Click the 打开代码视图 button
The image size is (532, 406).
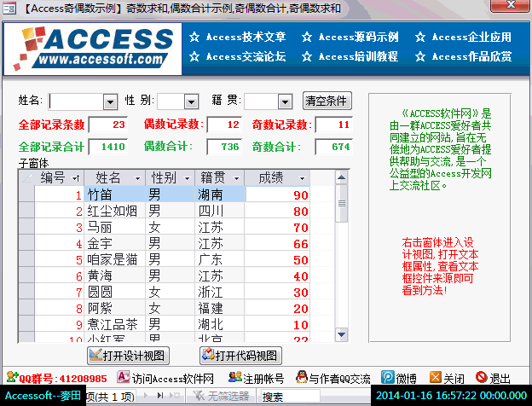click(x=240, y=356)
